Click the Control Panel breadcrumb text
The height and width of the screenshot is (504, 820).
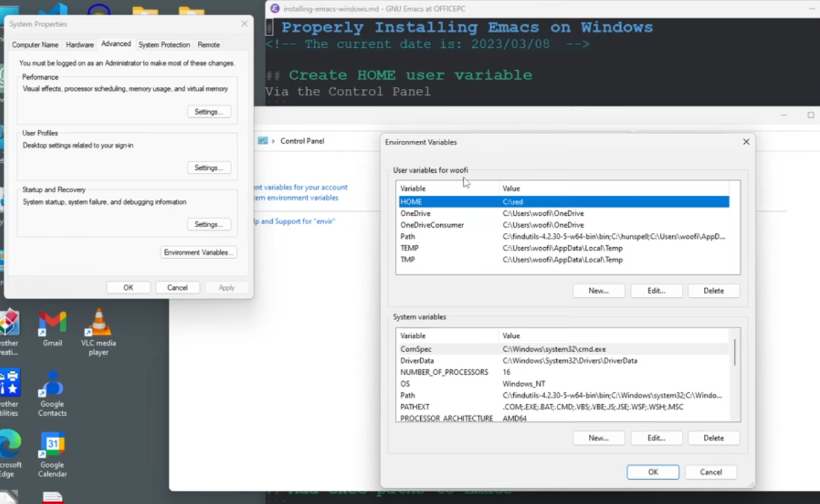(x=302, y=141)
